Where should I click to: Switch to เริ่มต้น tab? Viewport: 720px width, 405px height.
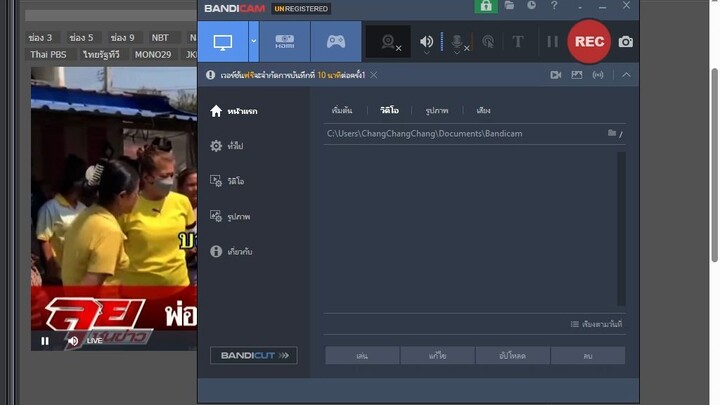342,111
